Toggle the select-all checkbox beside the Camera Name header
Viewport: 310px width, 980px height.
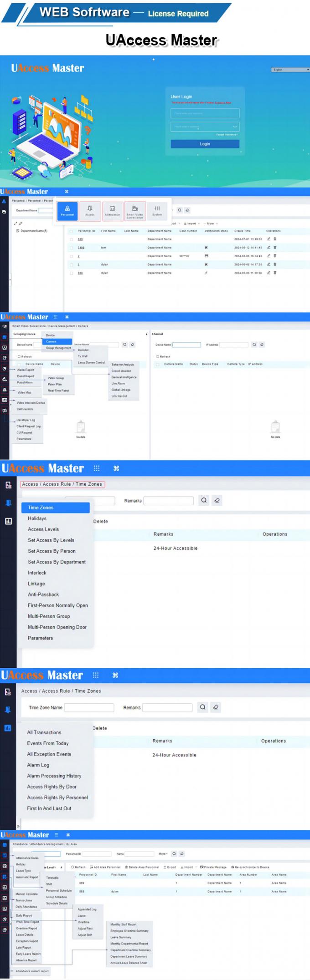(158, 364)
